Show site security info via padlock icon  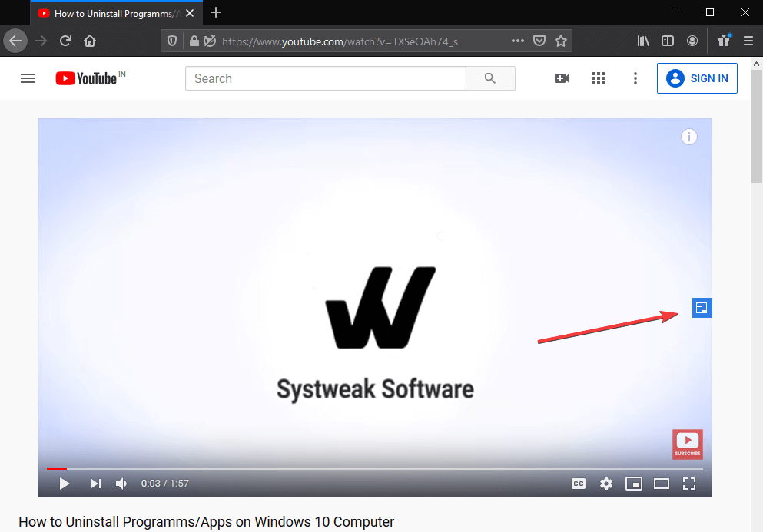tap(194, 41)
